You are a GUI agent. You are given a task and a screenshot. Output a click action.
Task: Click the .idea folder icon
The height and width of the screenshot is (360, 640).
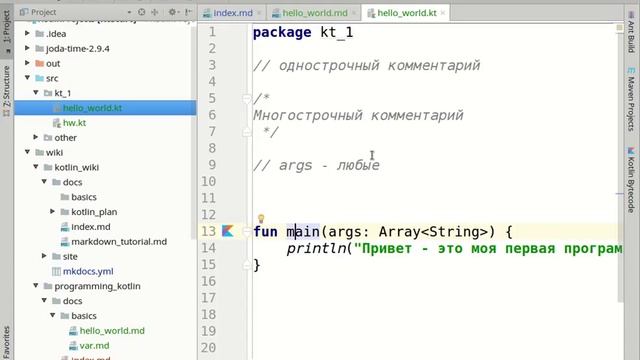click(40, 33)
